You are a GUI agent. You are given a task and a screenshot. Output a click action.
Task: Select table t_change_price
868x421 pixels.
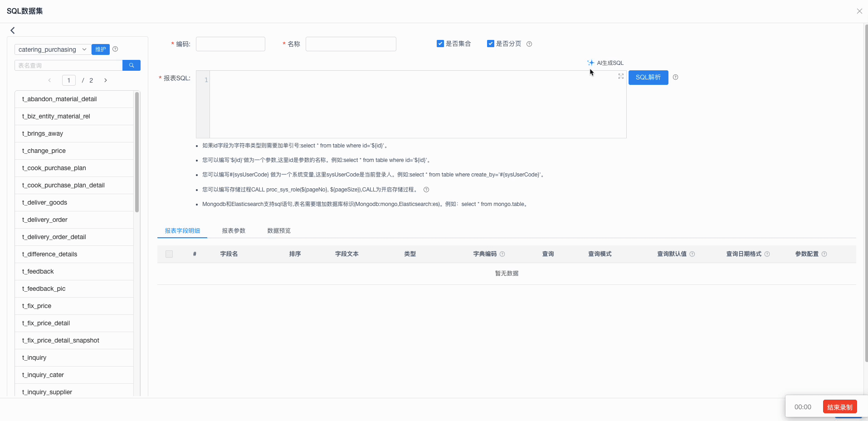(x=74, y=151)
